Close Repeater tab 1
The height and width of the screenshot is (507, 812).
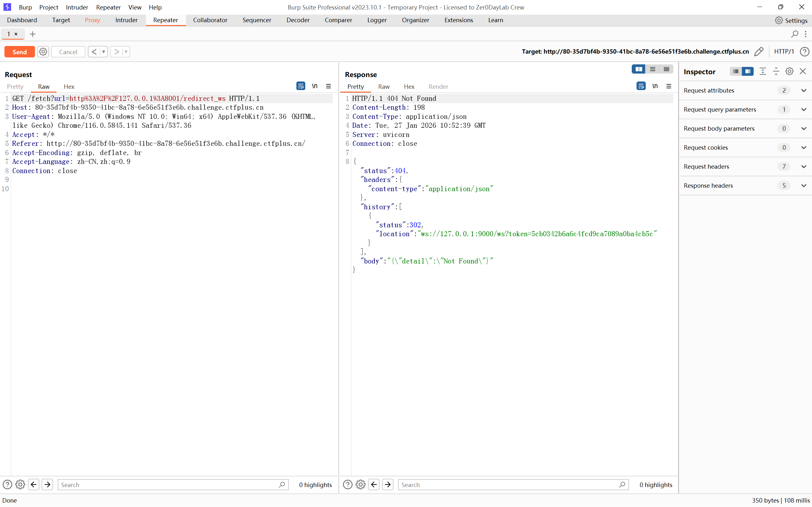point(16,34)
